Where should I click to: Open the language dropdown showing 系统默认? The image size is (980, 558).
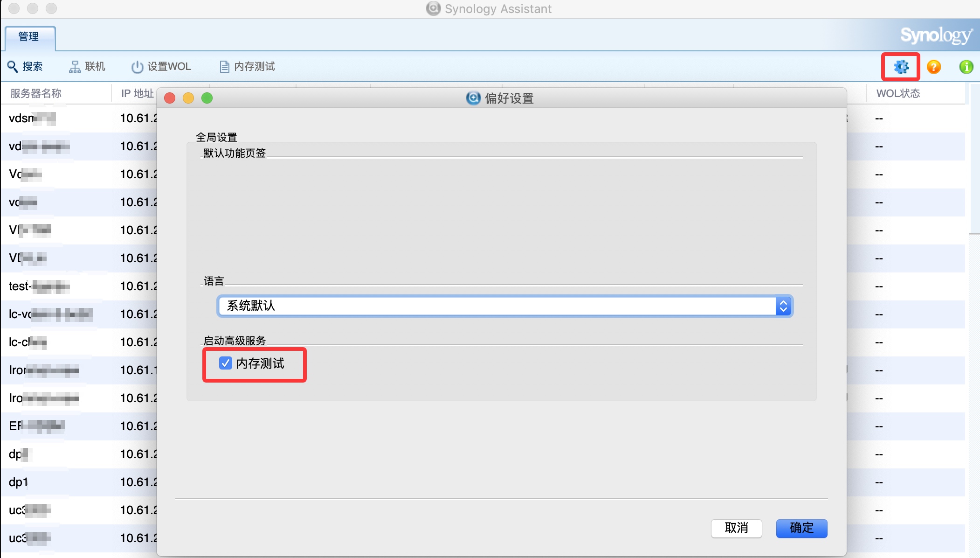[x=504, y=306]
